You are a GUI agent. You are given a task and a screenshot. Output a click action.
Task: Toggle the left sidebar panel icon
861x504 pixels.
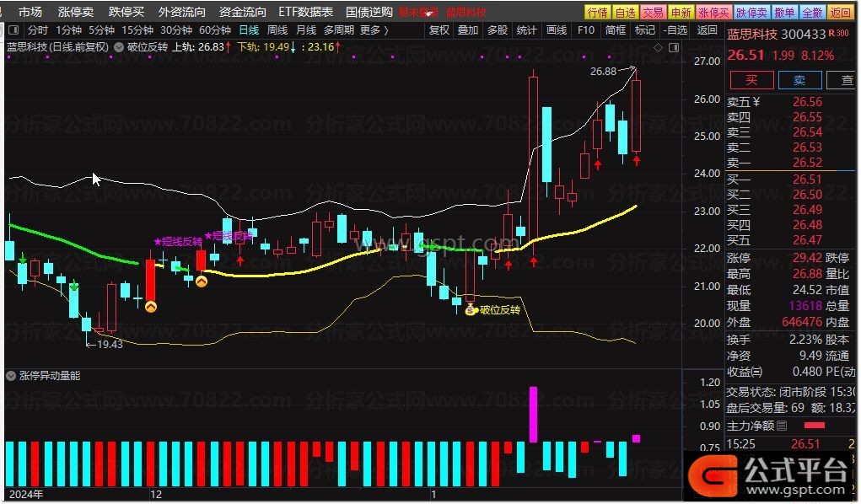13,30
